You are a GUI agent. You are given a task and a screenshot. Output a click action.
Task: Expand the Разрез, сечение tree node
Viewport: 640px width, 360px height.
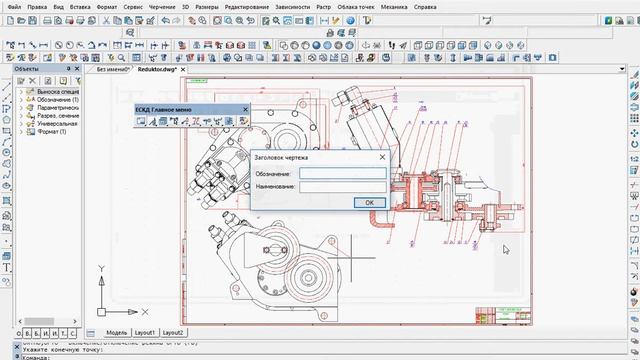tap(21, 116)
